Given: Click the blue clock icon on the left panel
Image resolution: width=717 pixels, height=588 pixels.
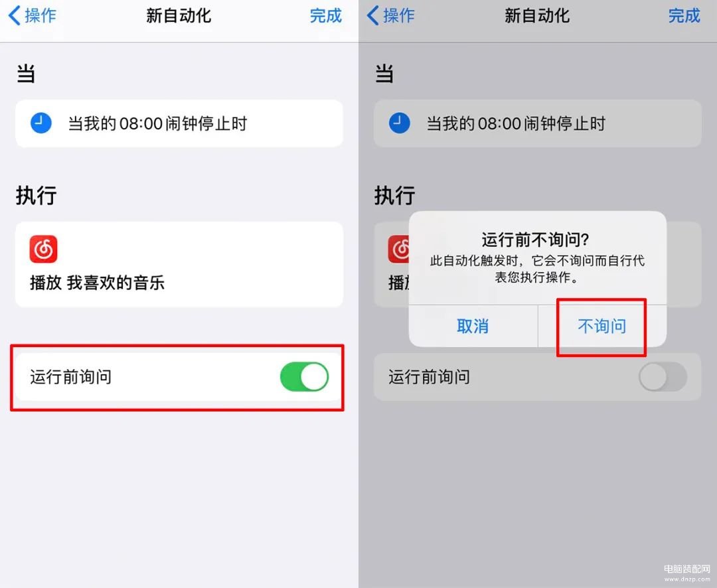Looking at the screenshot, I should pos(40,123).
